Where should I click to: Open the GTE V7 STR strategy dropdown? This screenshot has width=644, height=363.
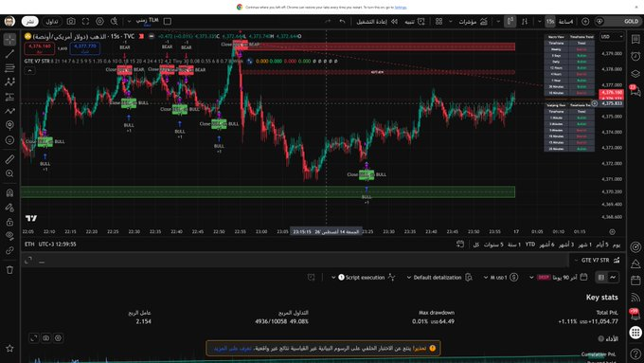[x=576, y=261]
